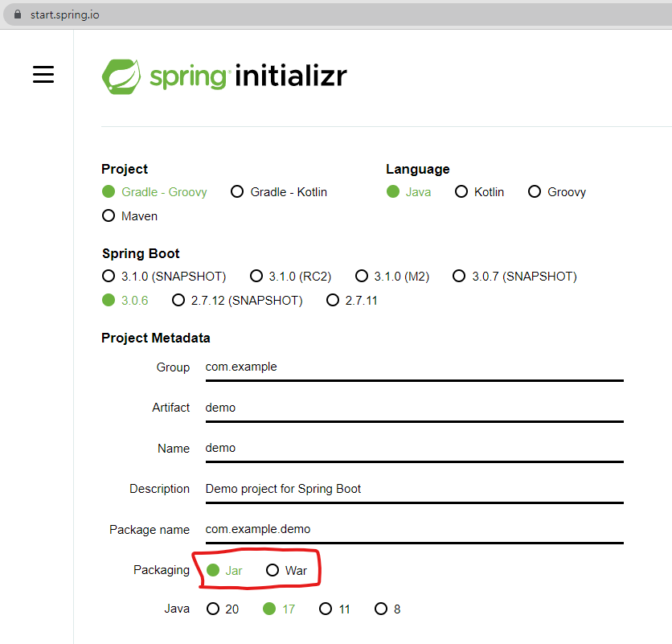This screenshot has width=672, height=644.
Task: Select Java version 17
Action: (279, 609)
